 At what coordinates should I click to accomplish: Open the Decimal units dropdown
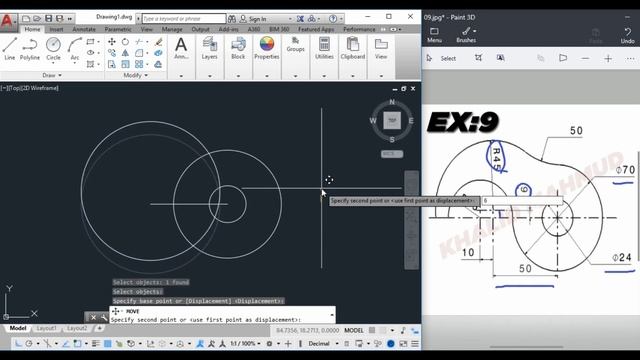(x=324, y=344)
